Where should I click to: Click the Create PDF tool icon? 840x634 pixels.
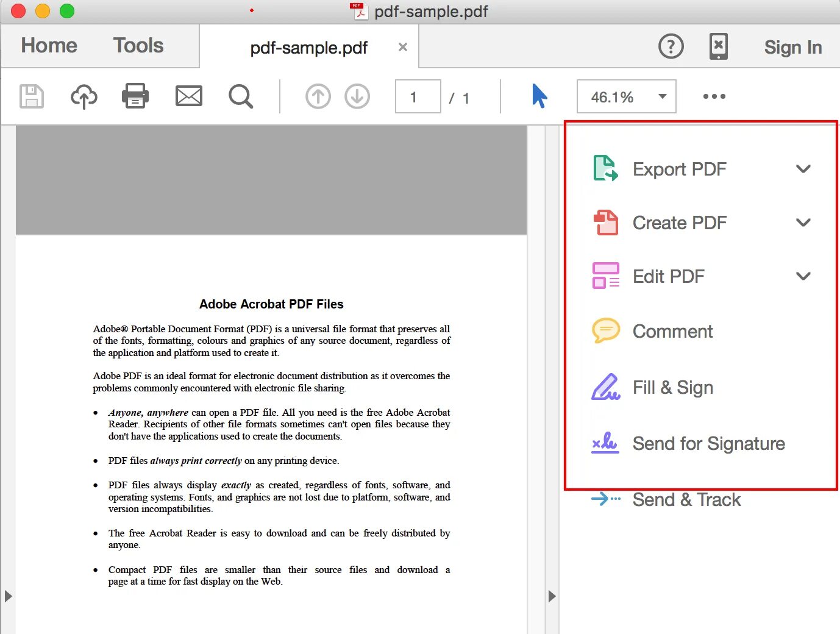pos(606,223)
